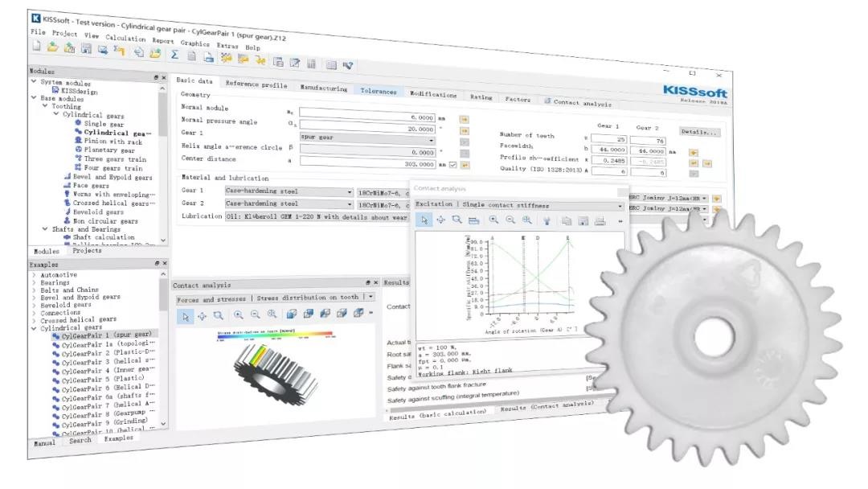
Task: Print the stiffness graph with the printer icon
Action: 600,221
